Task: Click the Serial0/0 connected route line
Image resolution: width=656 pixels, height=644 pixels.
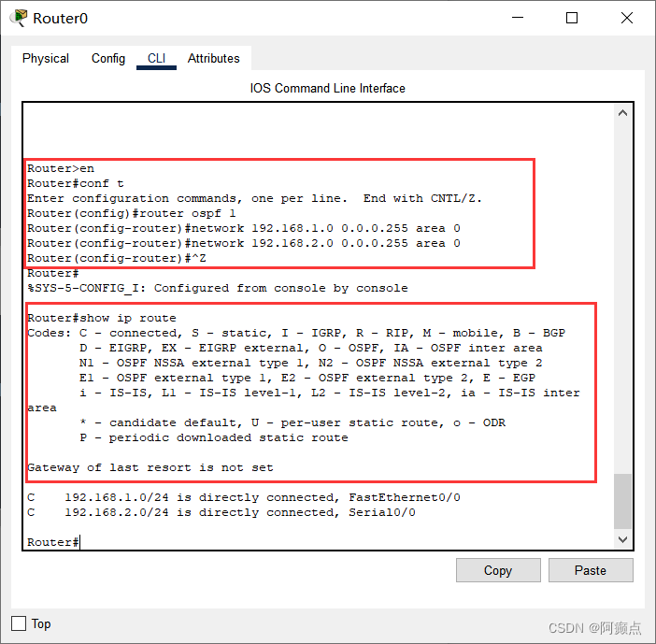Action: point(221,512)
